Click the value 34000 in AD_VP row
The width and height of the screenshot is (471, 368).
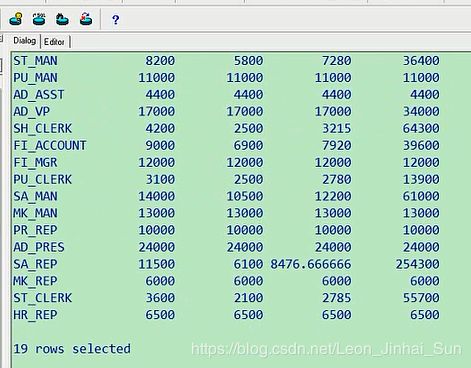[421, 111]
